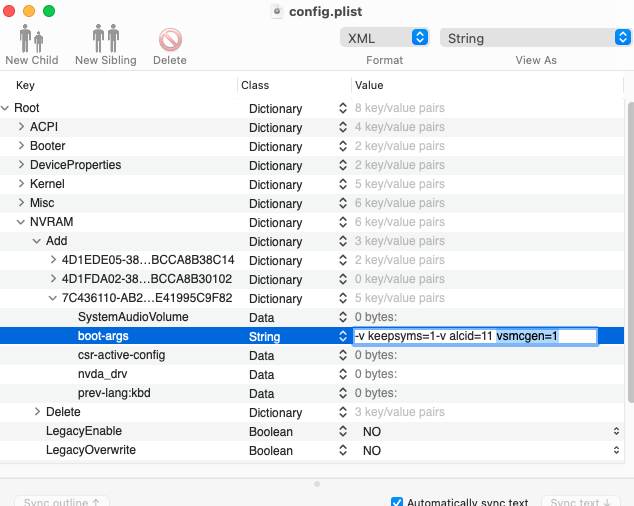The width and height of the screenshot is (634, 506).
Task: Click the '0 bytes:' value of SystemAudioVolume
Action: (376, 317)
